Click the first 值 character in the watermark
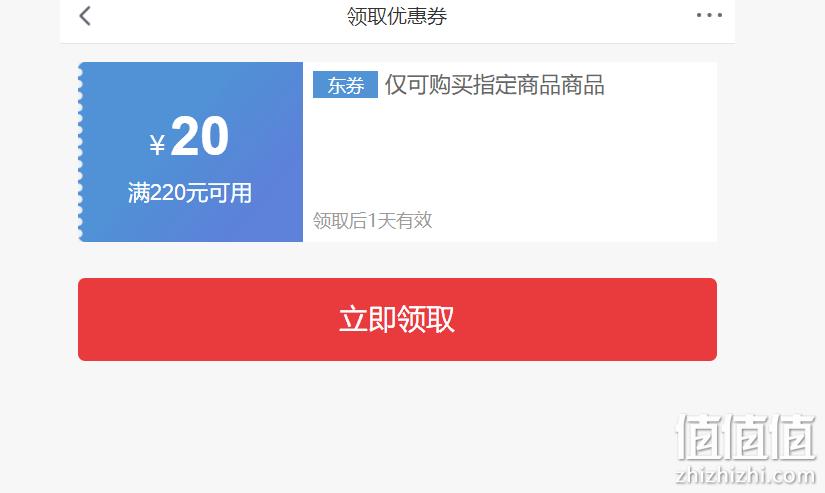 [698, 437]
